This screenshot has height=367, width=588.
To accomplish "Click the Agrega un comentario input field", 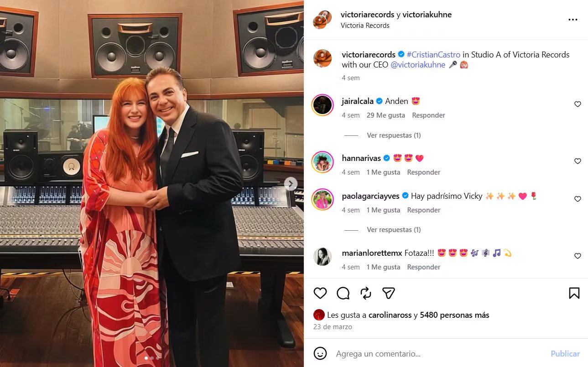I will click(388, 353).
